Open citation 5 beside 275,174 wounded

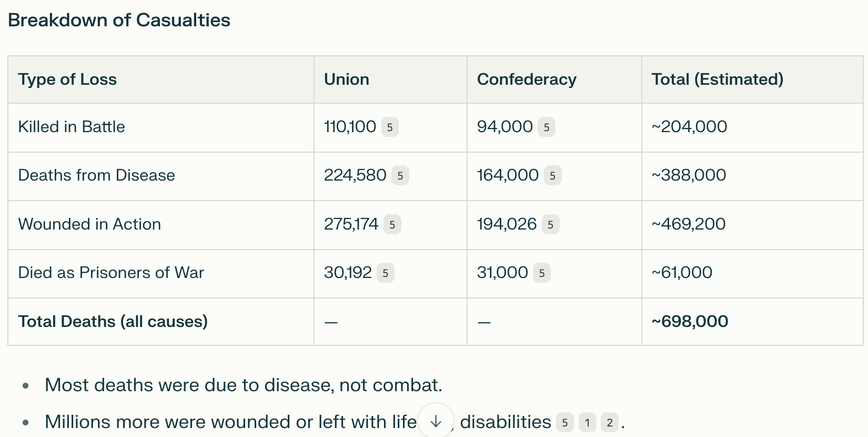coord(392,224)
